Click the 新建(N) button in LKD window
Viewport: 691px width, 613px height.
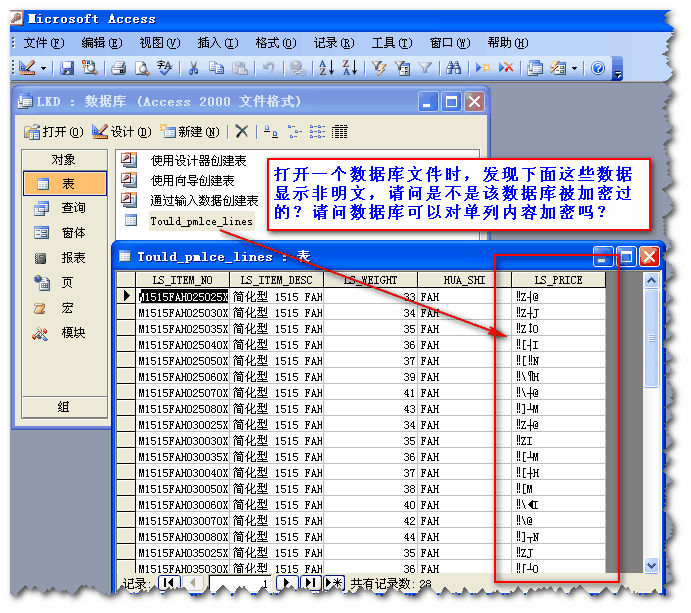[189, 131]
